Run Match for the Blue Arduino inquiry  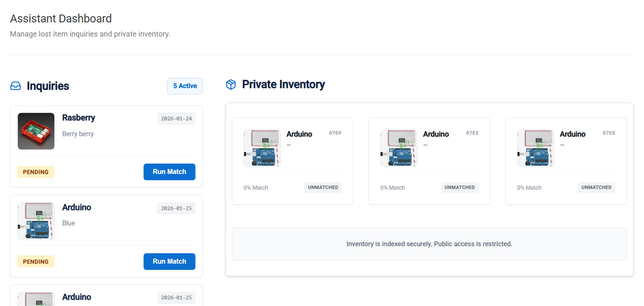(x=169, y=262)
